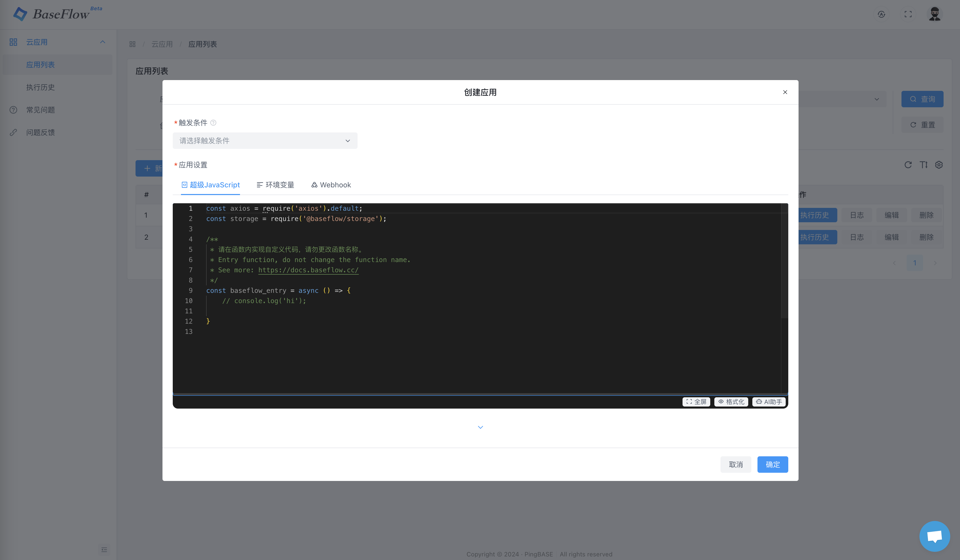Click 编辑 in row 2
This screenshot has height=560, width=960.
pos(891,237)
